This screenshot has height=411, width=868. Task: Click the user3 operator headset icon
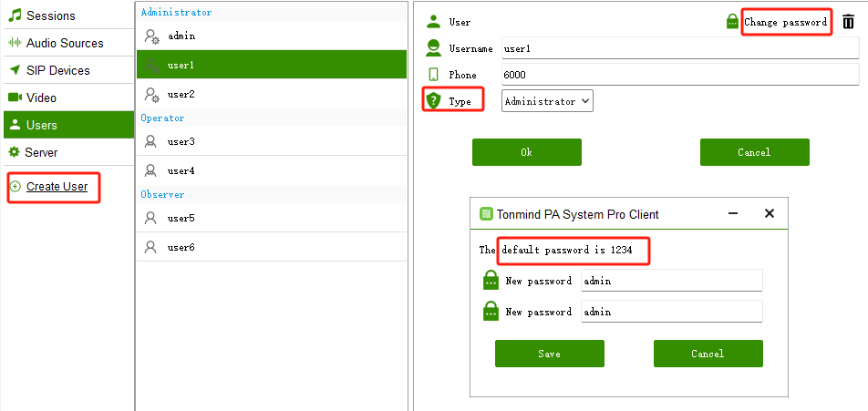click(150, 141)
